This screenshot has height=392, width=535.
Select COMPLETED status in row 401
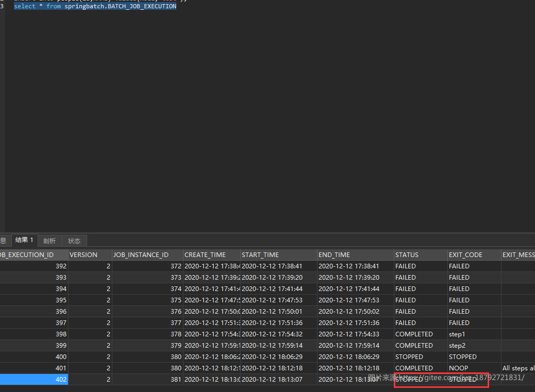[x=421, y=368]
